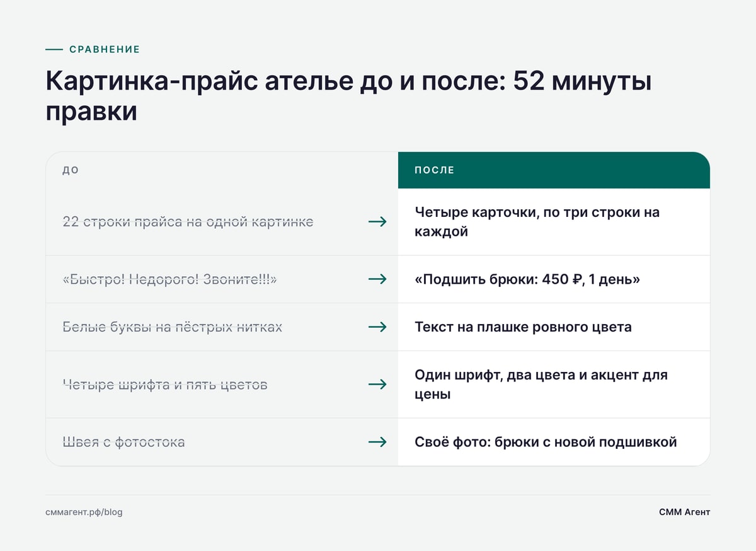
Task: Click the arrow in the «Швея с фотостока» row
Action: pos(377,442)
